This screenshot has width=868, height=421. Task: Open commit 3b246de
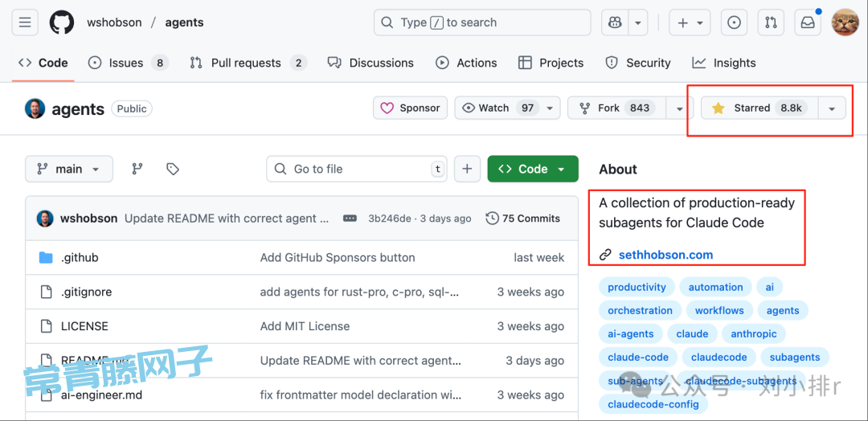(389, 219)
